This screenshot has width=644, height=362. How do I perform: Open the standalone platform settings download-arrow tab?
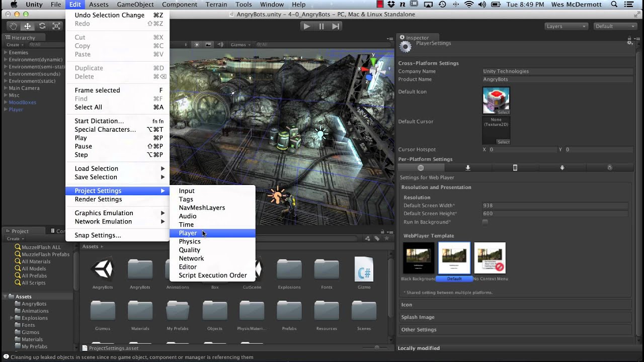click(468, 167)
